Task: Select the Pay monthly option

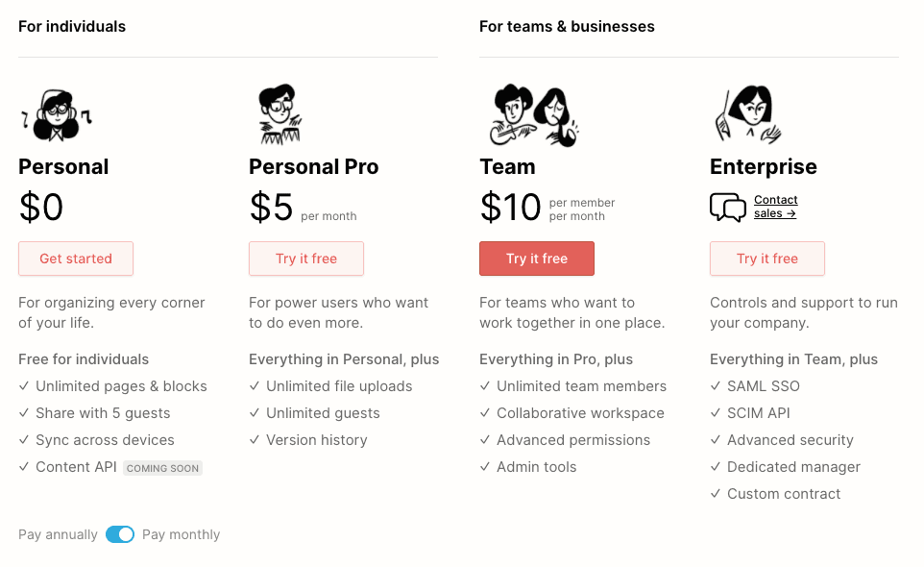Action: point(181,534)
